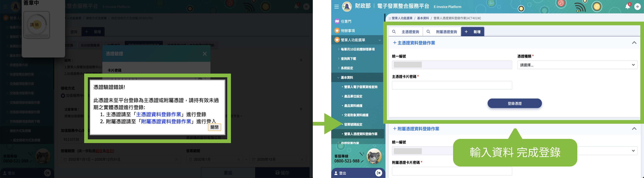The image size is (644, 178).
Task: Open the hamburger menu in right header
Action: (x=336, y=7)
